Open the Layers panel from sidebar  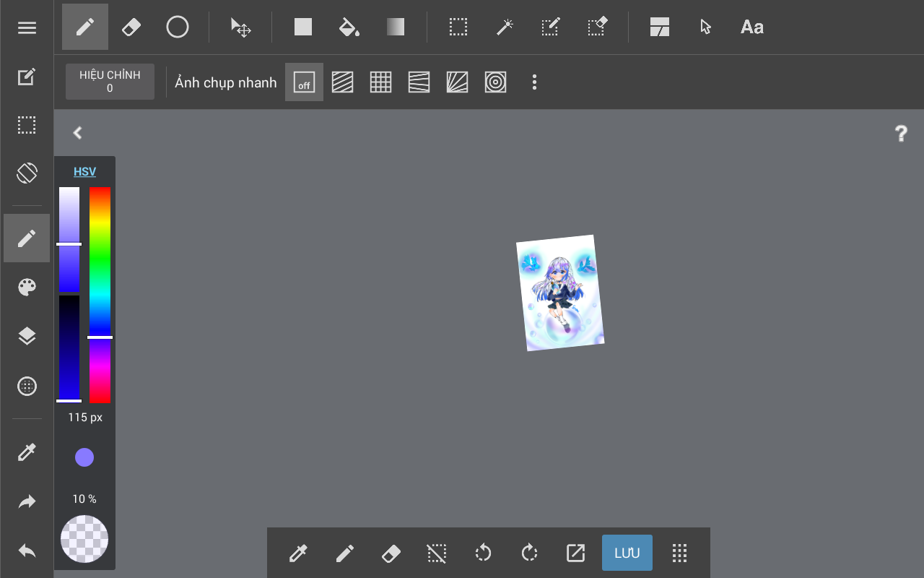[x=27, y=337]
